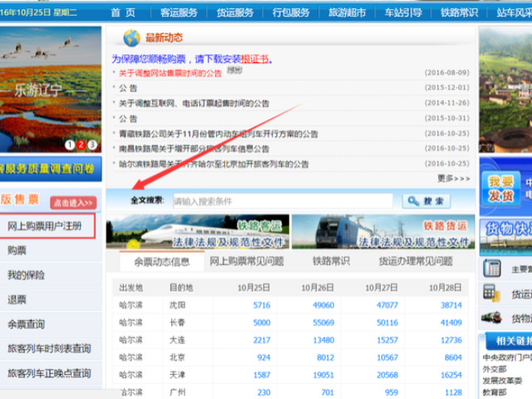Select slide 2 on the banner carousel
This screenshot has height=399, width=532.
pos(81,145)
